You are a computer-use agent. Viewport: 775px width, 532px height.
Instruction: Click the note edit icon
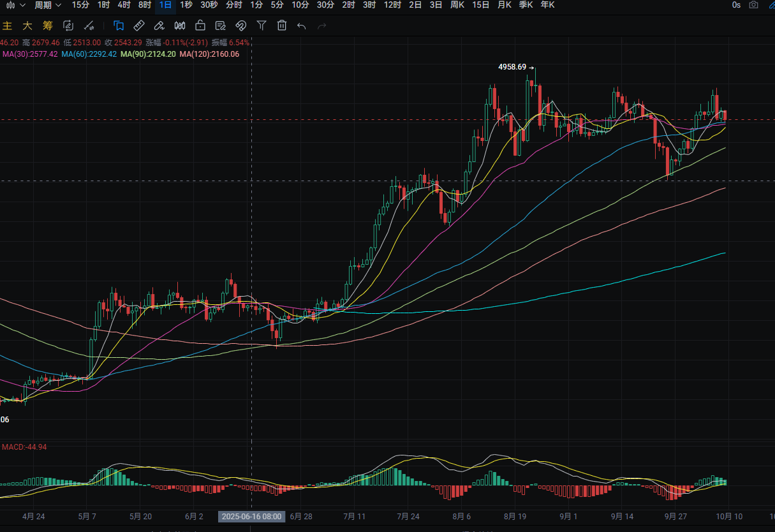(x=220, y=26)
